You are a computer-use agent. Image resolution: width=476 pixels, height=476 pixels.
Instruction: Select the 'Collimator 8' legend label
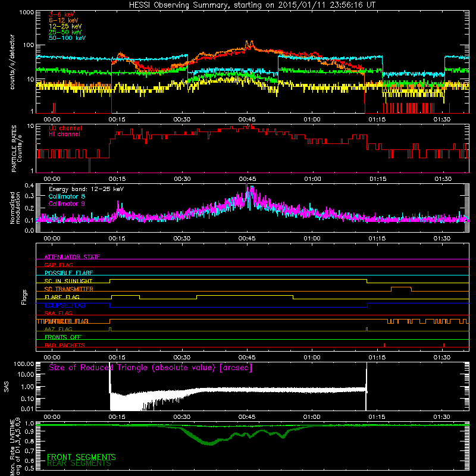pyautogui.click(x=67, y=196)
